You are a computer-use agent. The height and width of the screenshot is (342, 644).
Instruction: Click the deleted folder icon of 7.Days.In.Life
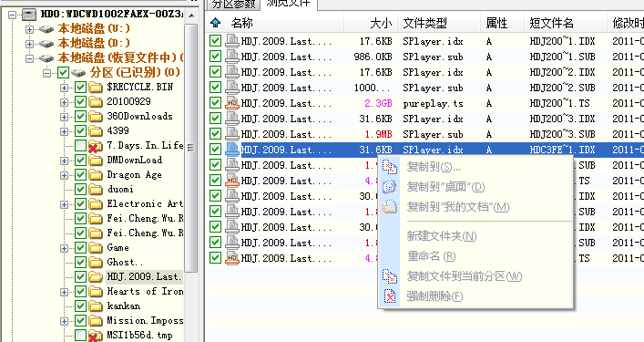(x=96, y=146)
